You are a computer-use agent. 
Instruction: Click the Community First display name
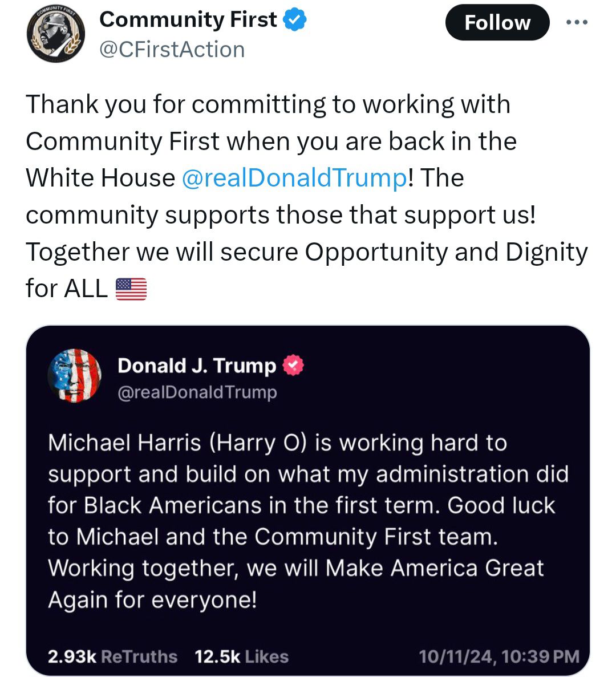click(188, 20)
